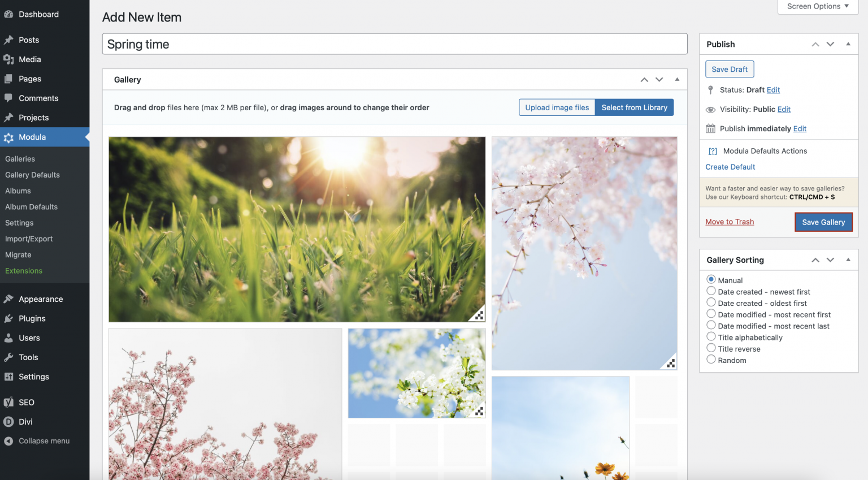Select the Media library icon
The width and height of the screenshot is (868, 480).
pyautogui.click(x=10, y=59)
